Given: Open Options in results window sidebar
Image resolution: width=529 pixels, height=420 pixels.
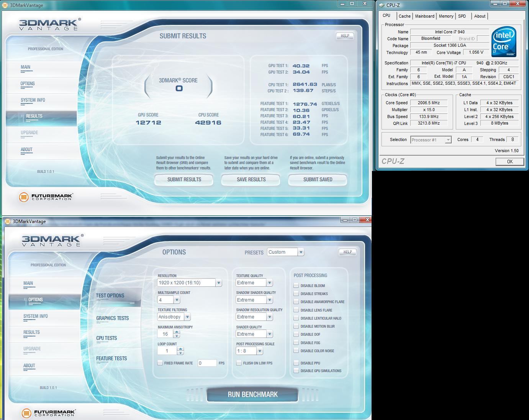Looking at the screenshot, I should click(x=28, y=84).
